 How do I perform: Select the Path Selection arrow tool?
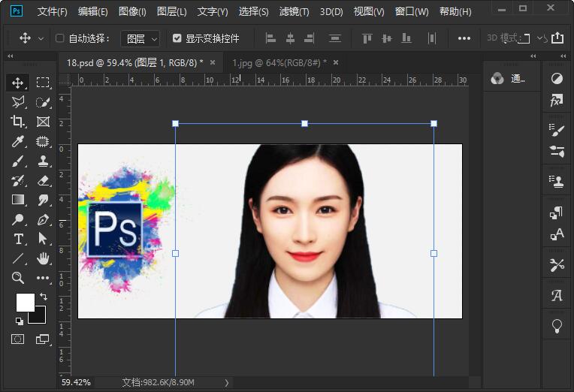(x=43, y=239)
